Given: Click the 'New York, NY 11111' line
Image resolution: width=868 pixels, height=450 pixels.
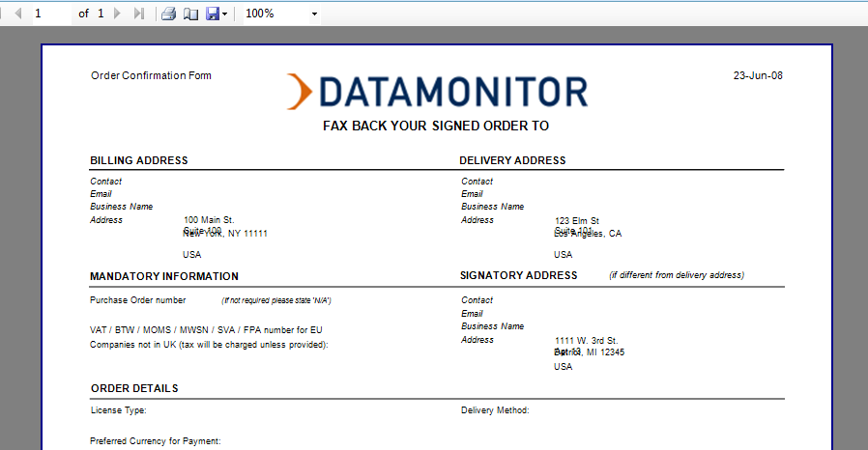Looking at the screenshot, I should [x=225, y=234].
